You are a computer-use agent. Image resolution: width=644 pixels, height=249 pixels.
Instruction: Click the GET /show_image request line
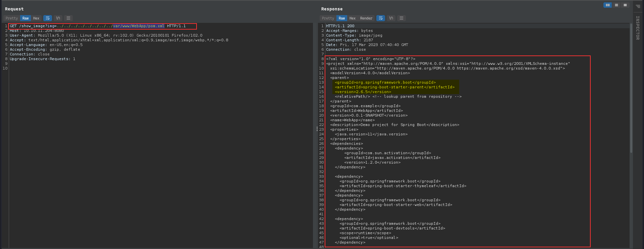98,26
